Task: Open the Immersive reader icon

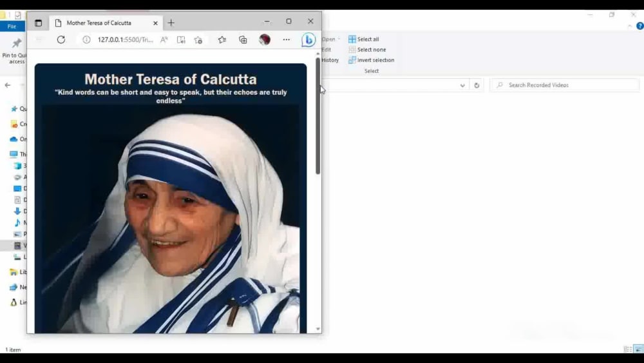Action: (x=181, y=39)
